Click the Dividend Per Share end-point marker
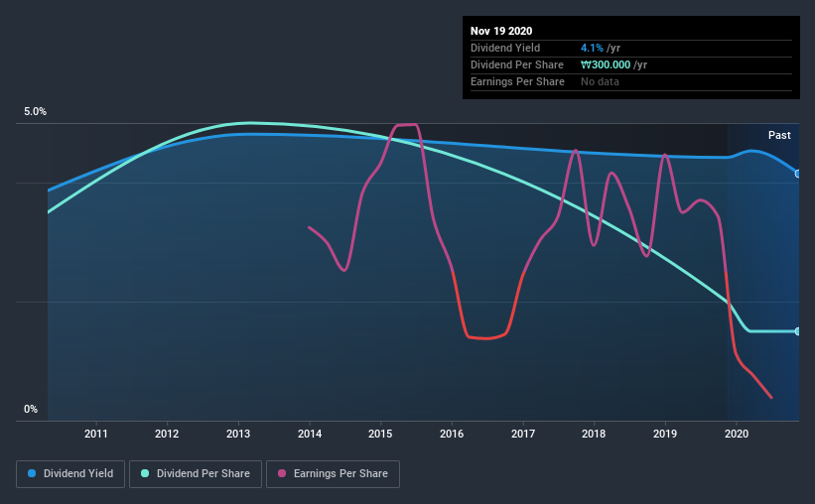815x504 pixels. (x=798, y=331)
